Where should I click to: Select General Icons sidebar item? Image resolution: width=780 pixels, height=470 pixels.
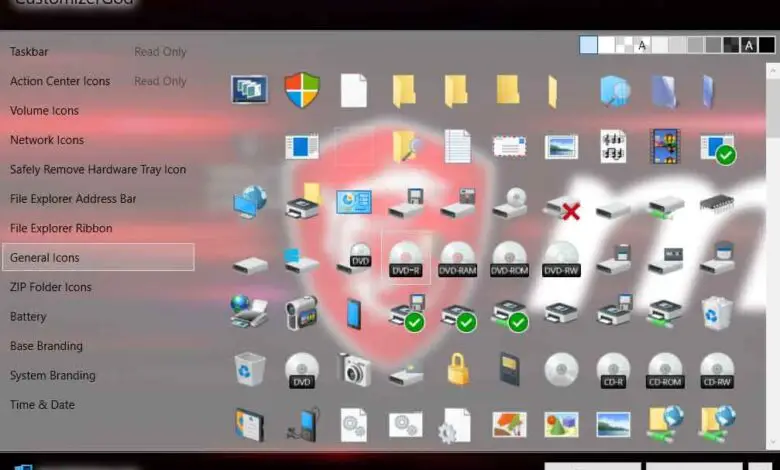pos(98,257)
